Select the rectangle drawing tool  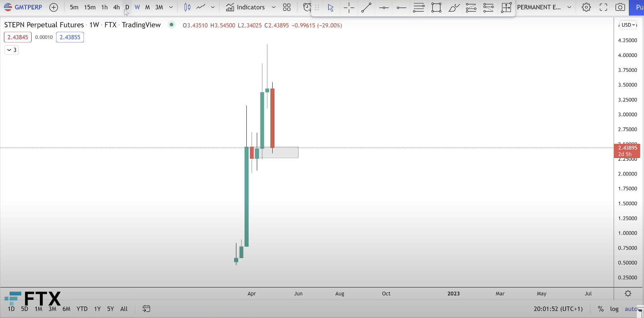(436, 8)
